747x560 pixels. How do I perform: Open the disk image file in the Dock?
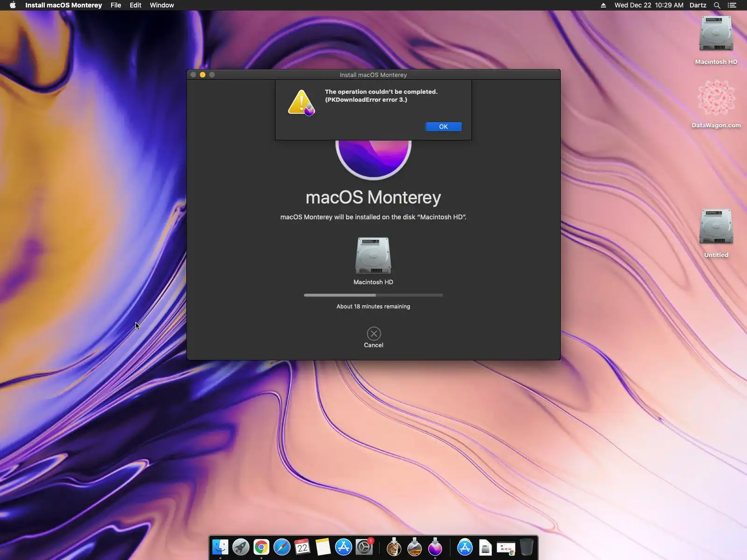486,547
